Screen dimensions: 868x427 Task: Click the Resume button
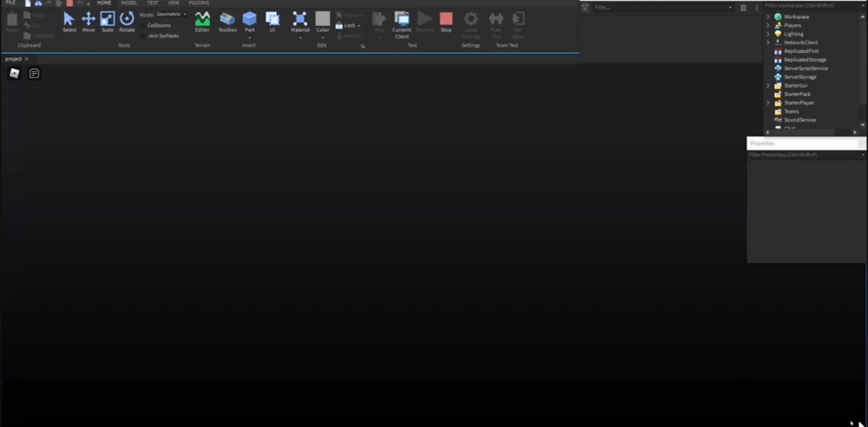(425, 23)
